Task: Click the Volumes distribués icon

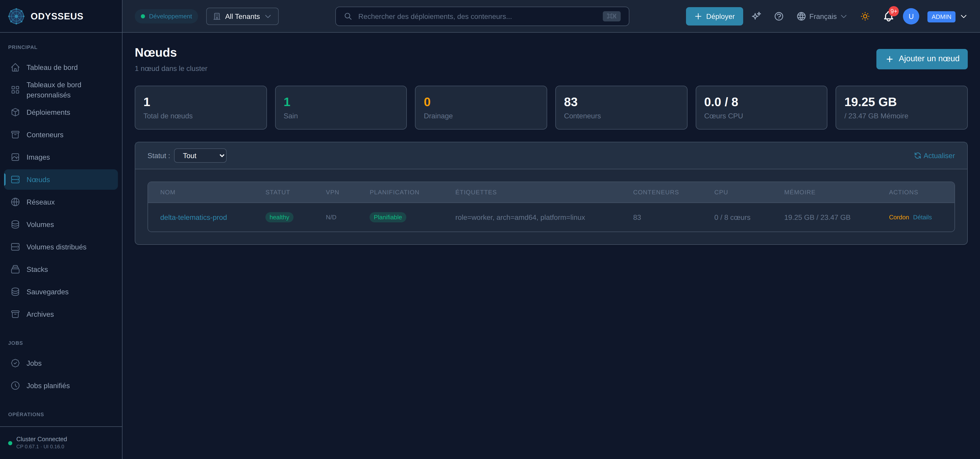Action: [x=15, y=247]
